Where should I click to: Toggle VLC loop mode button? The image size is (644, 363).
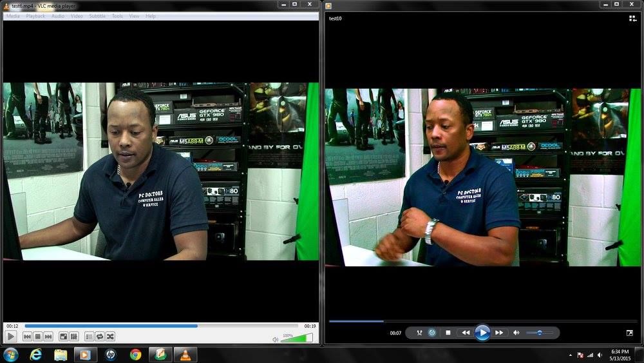(100, 337)
